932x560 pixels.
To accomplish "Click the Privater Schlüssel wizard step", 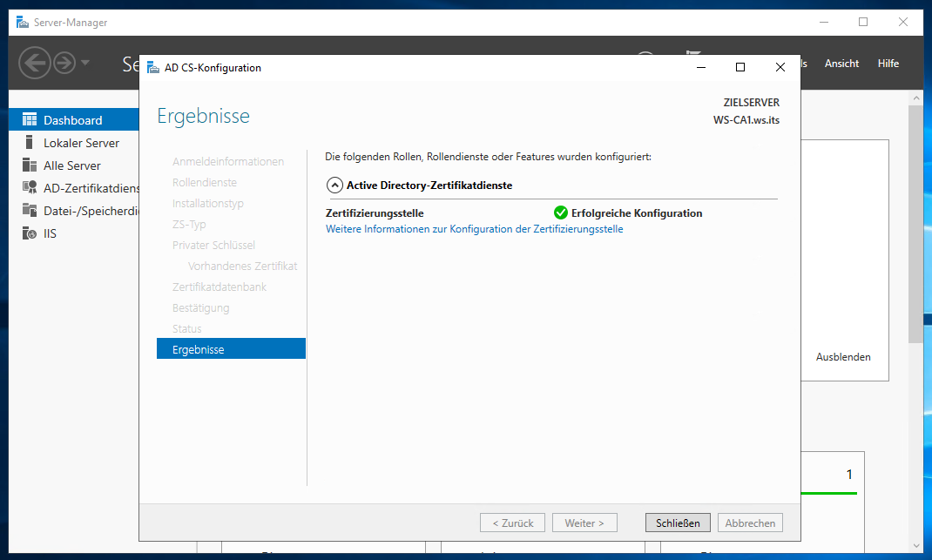I will 213,245.
